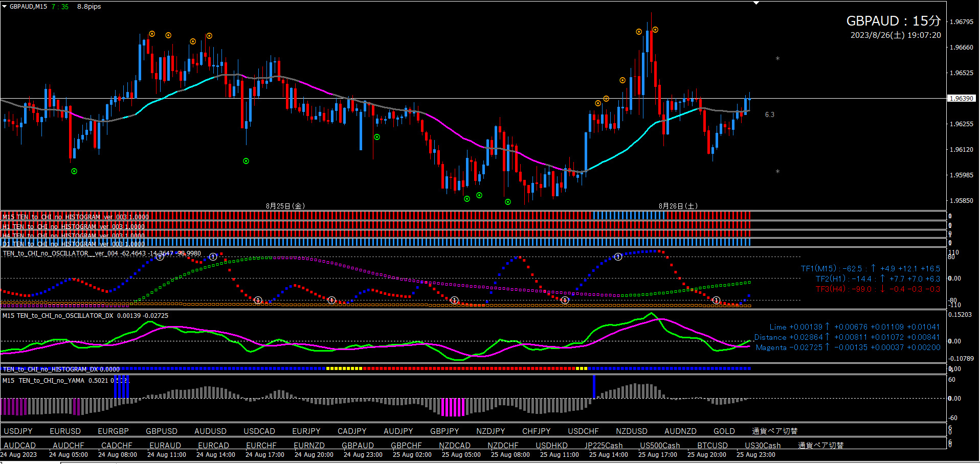Click the GBPJPY pair button
The height and width of the screenshot is (464, 980).
(x=444, y=431)
